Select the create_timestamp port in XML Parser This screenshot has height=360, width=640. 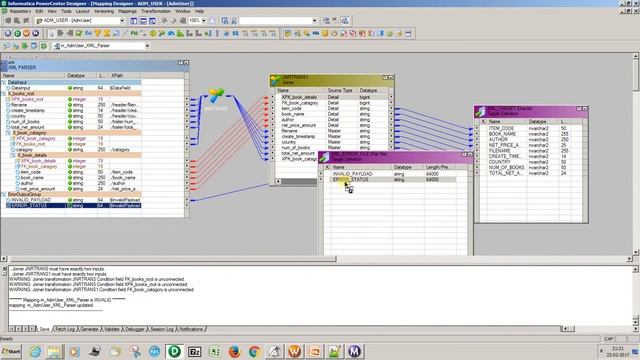point(72,111)
